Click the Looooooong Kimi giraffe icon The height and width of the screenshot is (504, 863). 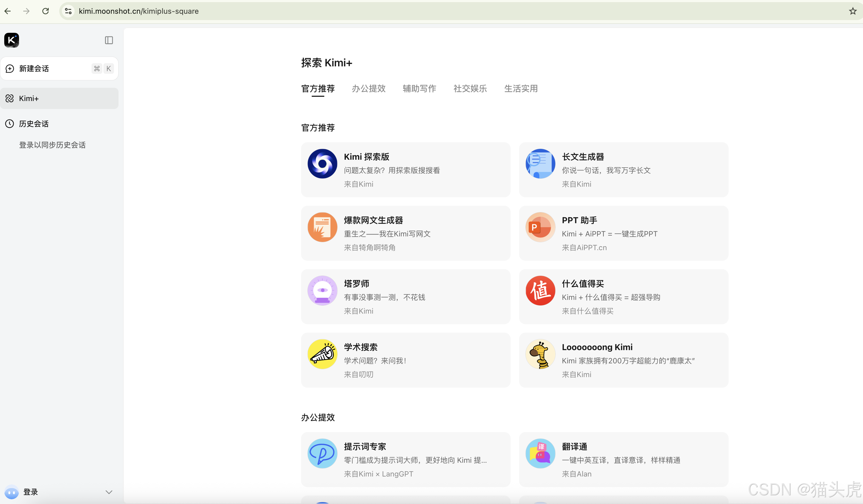pos(540,354)
